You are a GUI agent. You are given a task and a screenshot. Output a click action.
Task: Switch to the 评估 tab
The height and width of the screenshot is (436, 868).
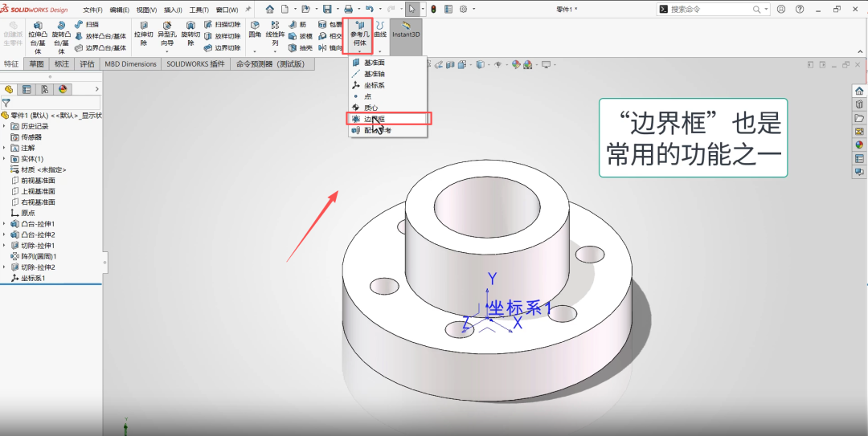[x=87, y=64]
